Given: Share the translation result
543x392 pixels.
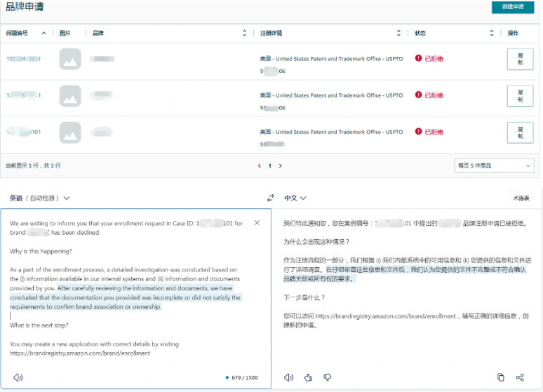Looking at the screenshot, I should 520,377.
